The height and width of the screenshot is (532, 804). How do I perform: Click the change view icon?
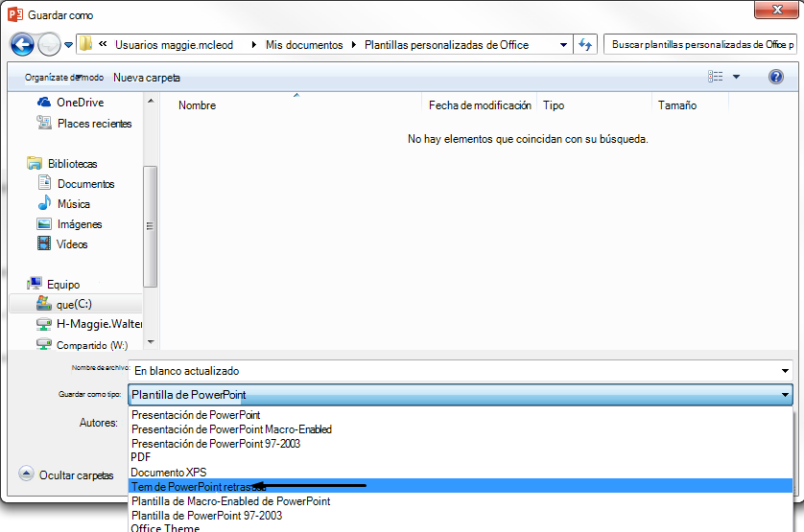pos(716,77)
